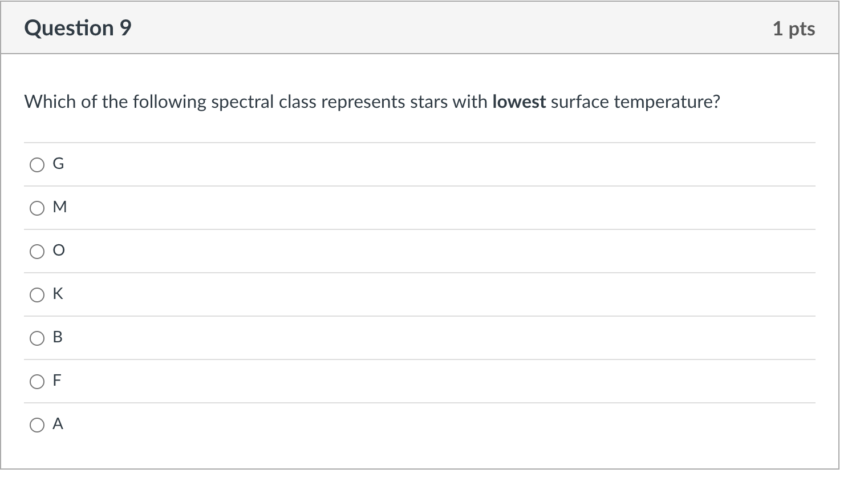Click the letter M answer label
The height and width of the screenshot is (477, 868).
59,207
